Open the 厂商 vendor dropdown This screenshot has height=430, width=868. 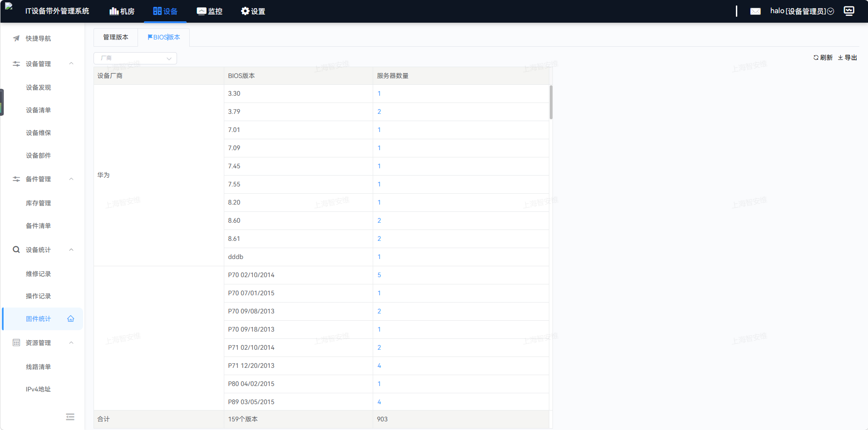[x=135, y=58]
